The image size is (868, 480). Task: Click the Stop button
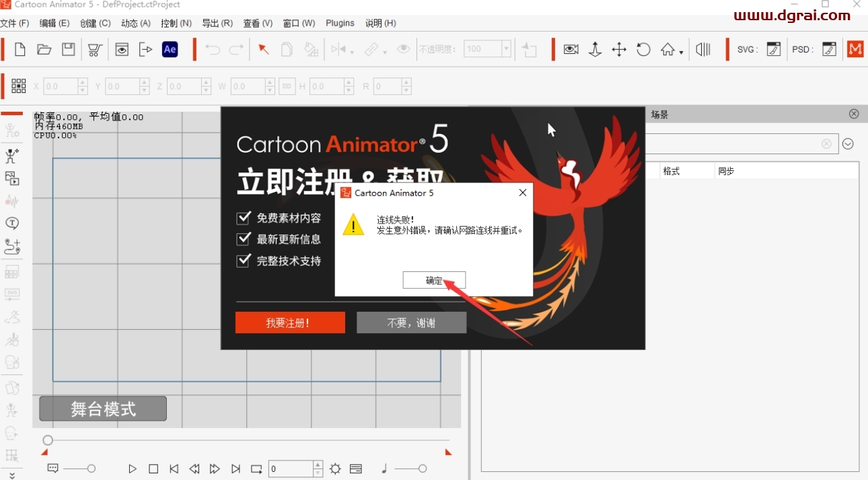click(x=153, y=469)
